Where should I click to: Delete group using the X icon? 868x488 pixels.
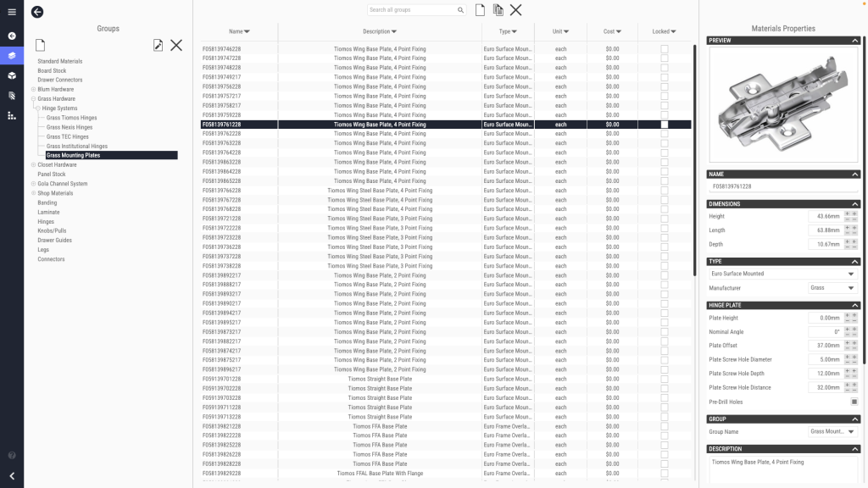click(176, 45)
